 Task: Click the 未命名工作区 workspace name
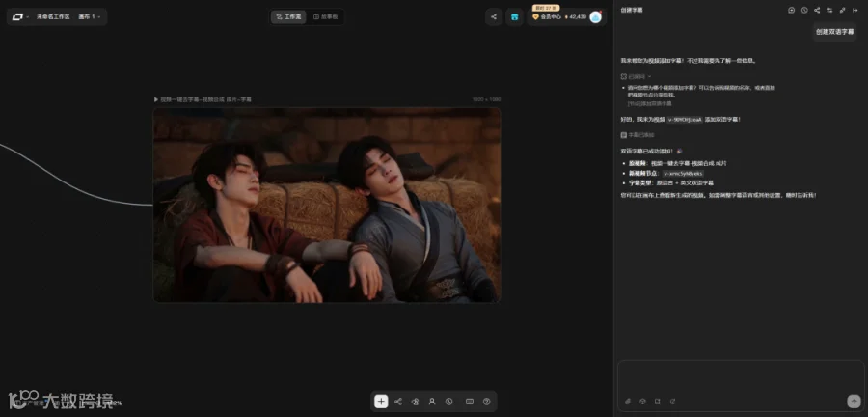(x=53, y=16)
